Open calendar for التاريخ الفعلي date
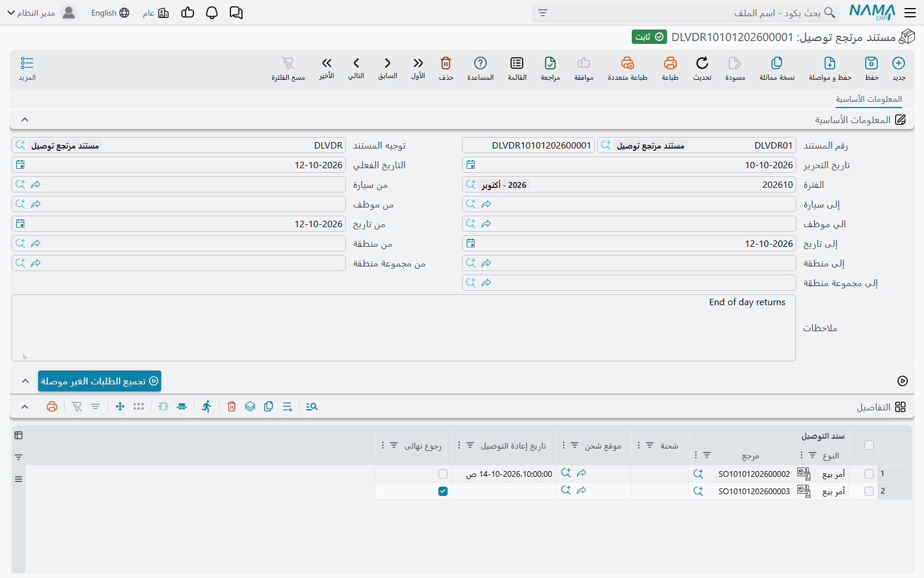Viewport: 924px width, 578px height. [x=20, y=165]
